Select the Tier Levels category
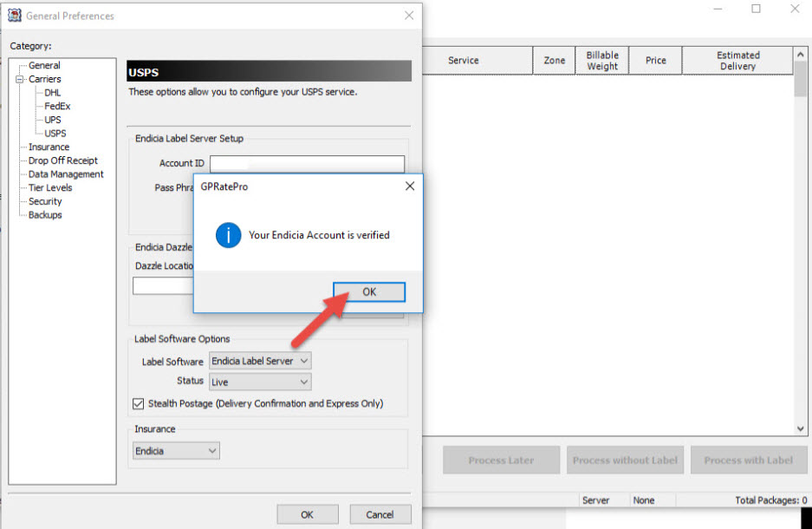This screenshot has width=812, height=529. 50,187
